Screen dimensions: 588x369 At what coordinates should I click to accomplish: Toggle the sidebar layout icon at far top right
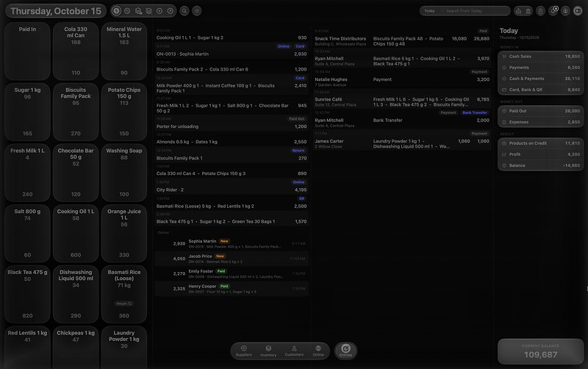[578, 11]
